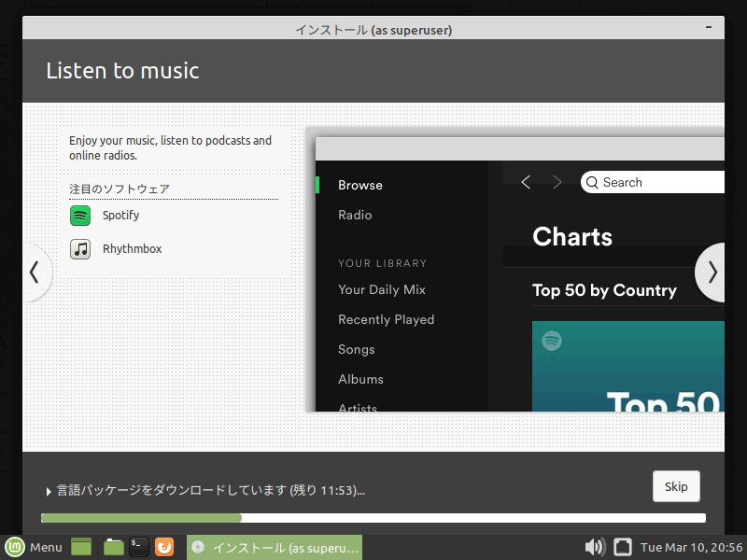Skip the language package download
This screenshot has width=747, height=560.
pyautogui.click(x=676, y=486)
